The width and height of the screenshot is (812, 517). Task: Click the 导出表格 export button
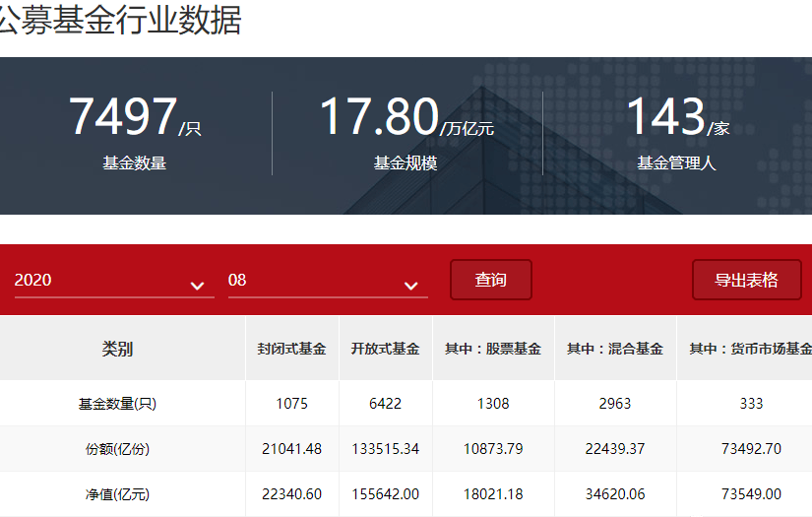(x=747, y=280)
